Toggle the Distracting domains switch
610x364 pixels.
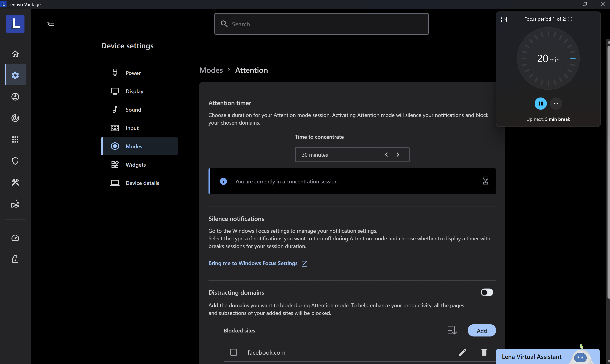(487, 292)
